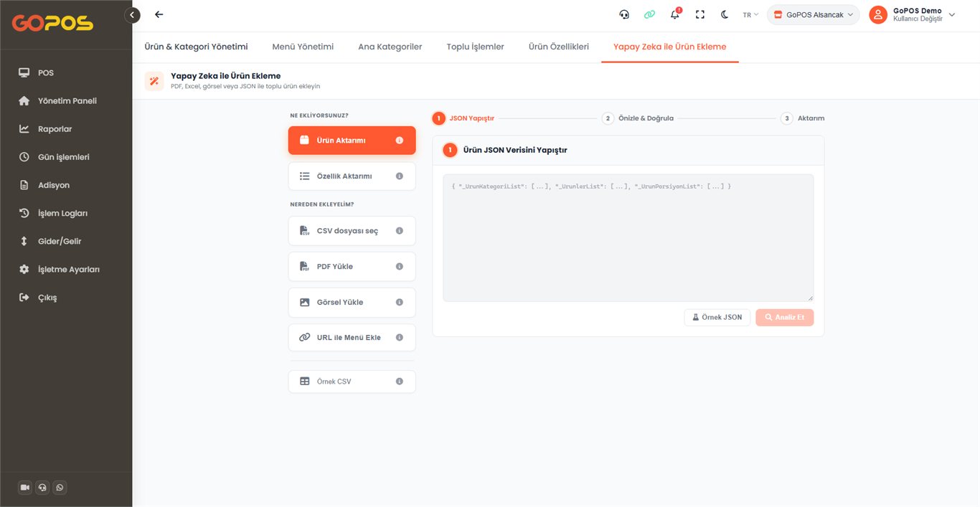Image resolution: width=980 pixels, height=507 pixels.
Task: Click info icon on Özellik Aktarımı
Action: 400,176
